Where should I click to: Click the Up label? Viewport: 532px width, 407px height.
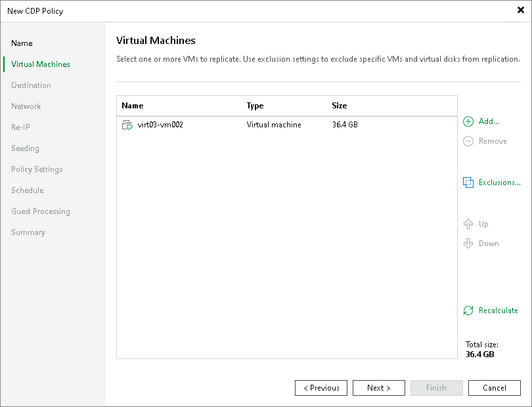click(483, 224)
